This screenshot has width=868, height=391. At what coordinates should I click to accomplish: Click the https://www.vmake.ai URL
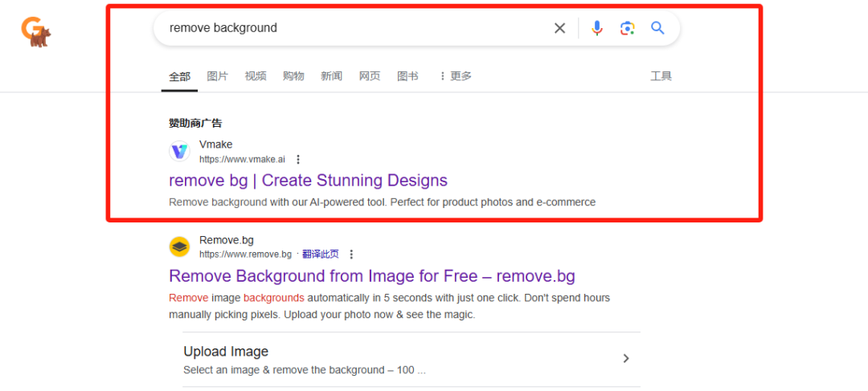coord(242,159)
